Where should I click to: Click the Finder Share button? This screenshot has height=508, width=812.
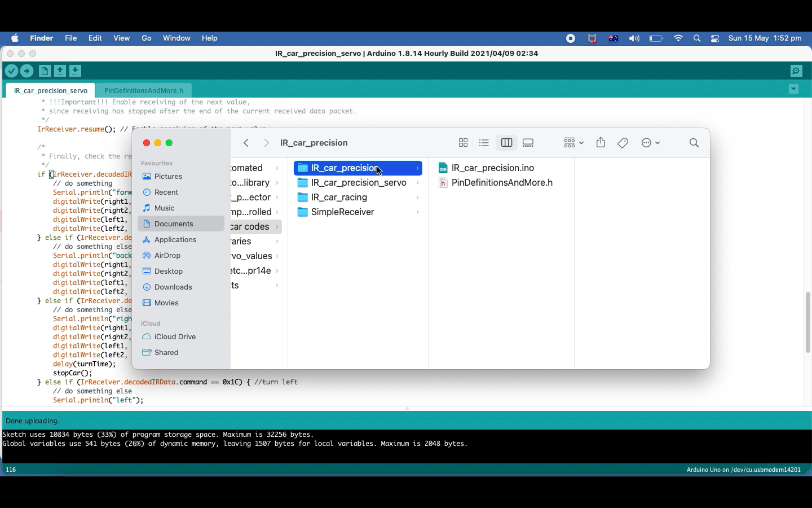click(601, 143)
